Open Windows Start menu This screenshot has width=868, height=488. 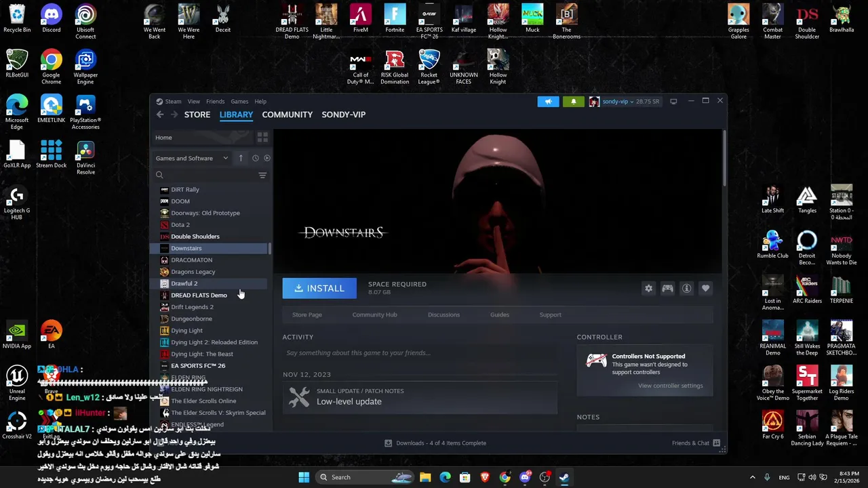304,477
